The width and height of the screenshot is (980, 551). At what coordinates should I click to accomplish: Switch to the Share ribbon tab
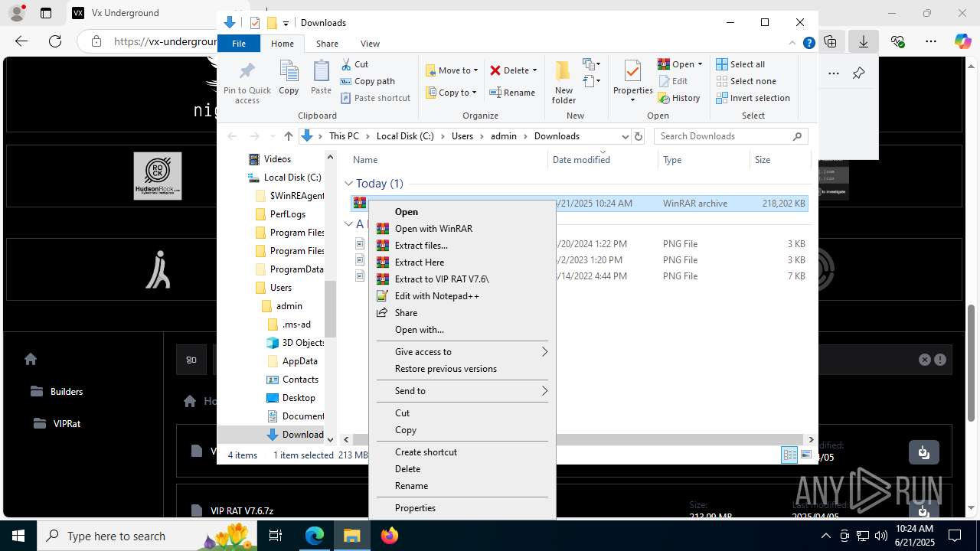[327, 44]
